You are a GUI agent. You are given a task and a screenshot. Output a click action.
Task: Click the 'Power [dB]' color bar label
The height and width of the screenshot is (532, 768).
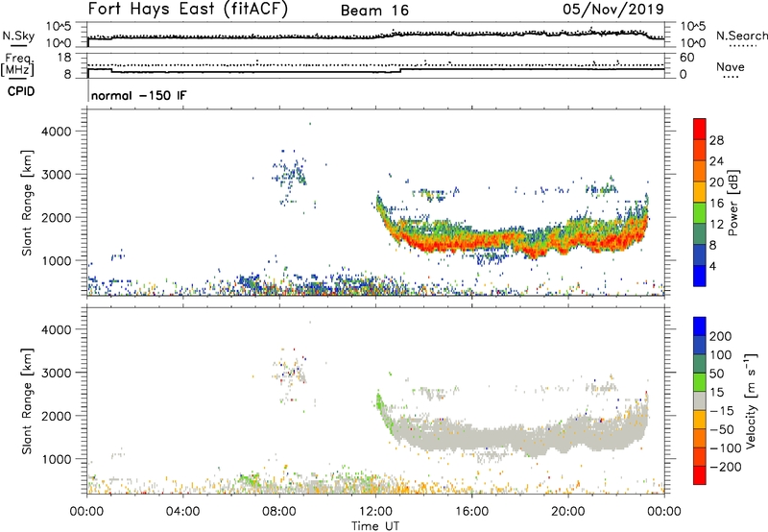coord(732,203)
